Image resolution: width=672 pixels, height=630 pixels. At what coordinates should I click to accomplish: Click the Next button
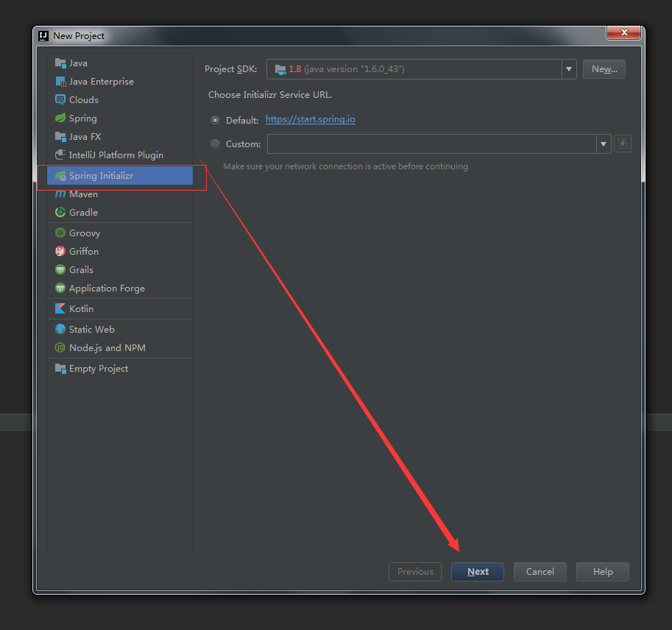478,572
